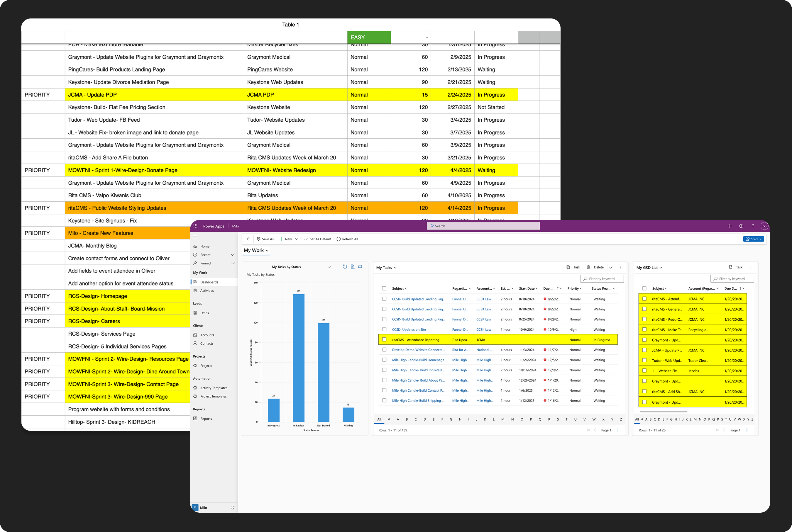
Task: Open the Power Apps app launcher grid
Action: [195, 226]
